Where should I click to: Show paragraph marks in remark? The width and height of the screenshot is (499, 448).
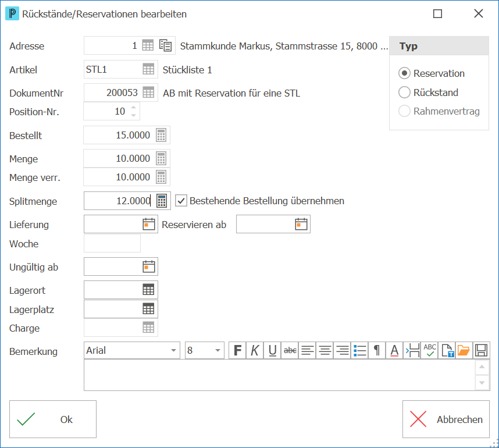377,350
